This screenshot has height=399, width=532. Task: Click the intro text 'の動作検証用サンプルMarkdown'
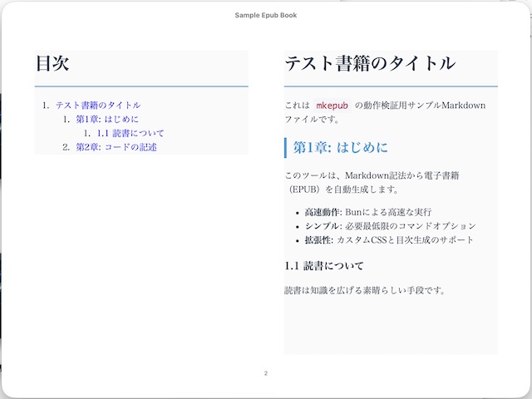click(x=420, y=106)
